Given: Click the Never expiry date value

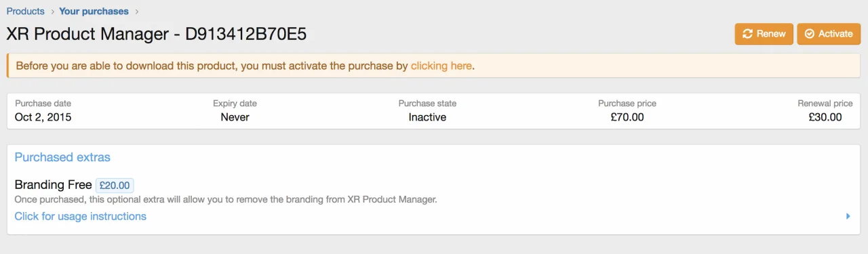Looking at the screenshot, I should click(x=235, y=117).
